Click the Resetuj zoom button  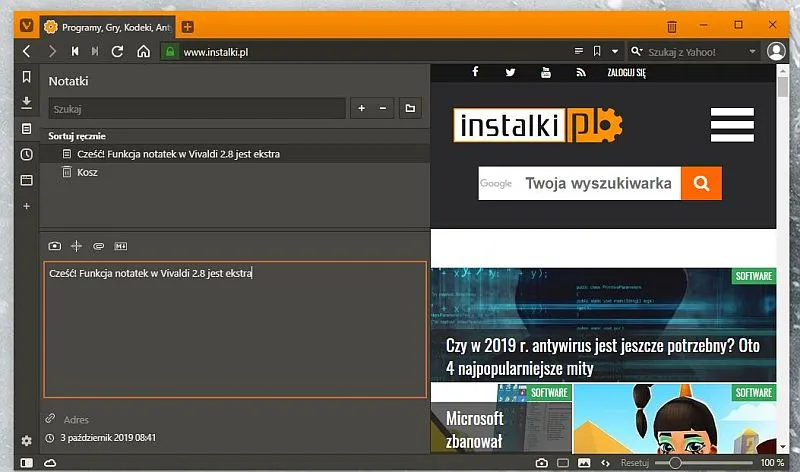(x=635, y=463)
